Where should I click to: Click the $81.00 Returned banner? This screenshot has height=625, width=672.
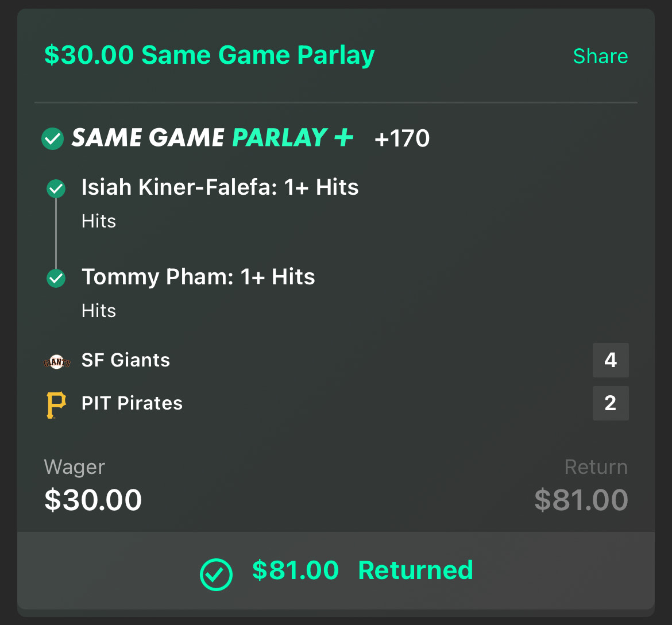[336, 571]
